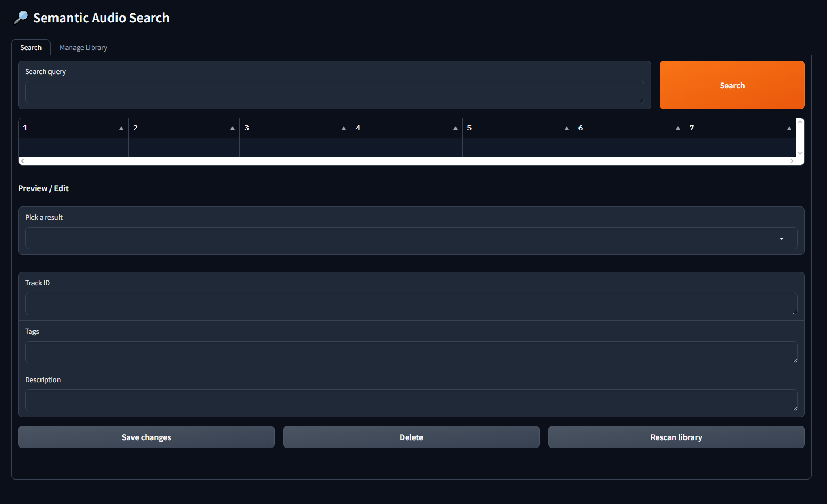This screenshot has height=504, width=827.
Task: Click sort arrow on column 2
Action: tap(233, 128)
